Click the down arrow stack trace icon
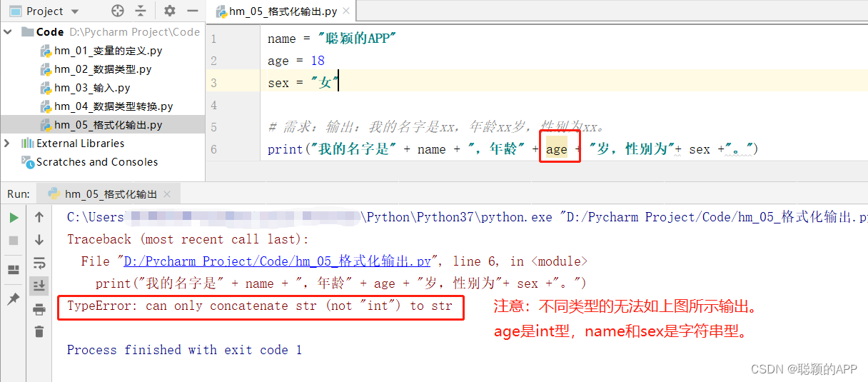The height and width of the screenshot is (382, 868). pyautogui.click(x=39, y=240)
